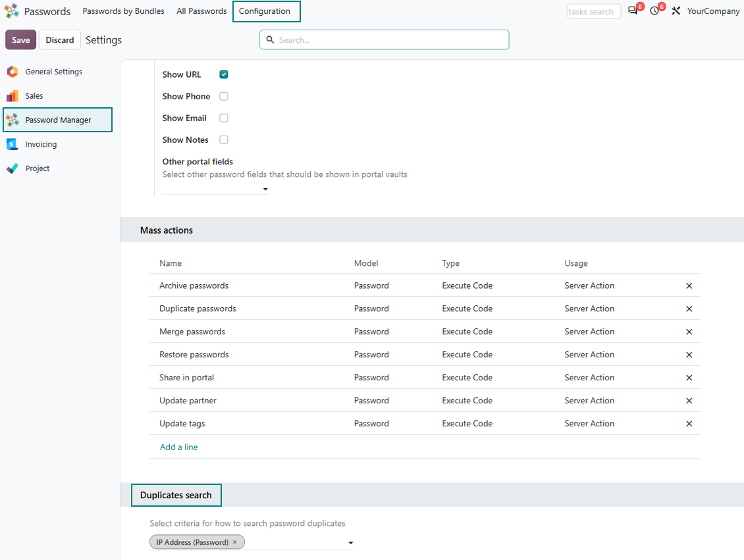Open the Update partner action
The height and width of the screenshot is (560, 744).
[188, 401]
